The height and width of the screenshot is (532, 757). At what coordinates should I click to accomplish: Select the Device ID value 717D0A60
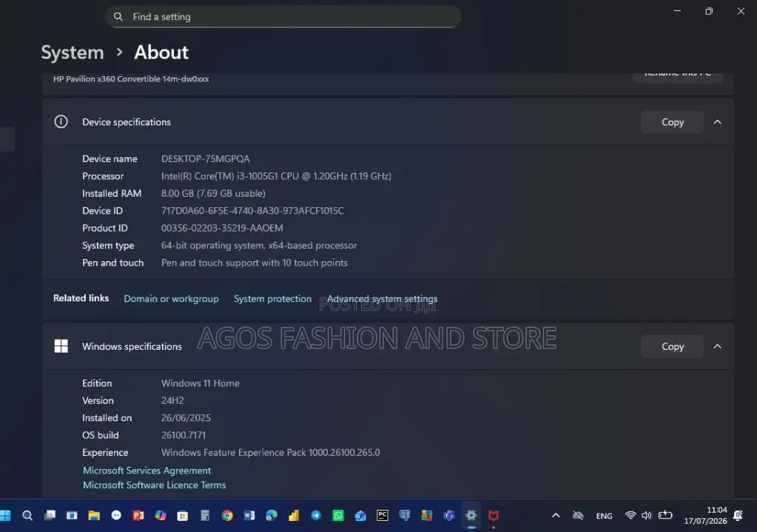tap(252, 211)
